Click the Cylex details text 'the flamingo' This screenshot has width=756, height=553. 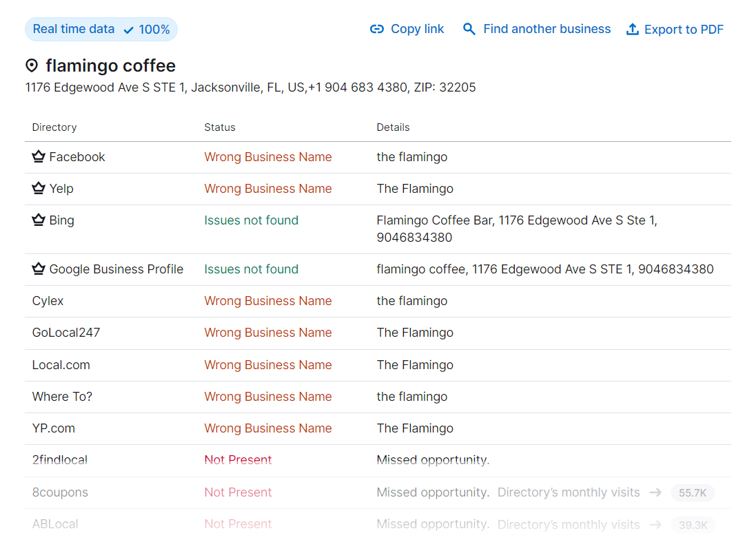click(412, 301)
